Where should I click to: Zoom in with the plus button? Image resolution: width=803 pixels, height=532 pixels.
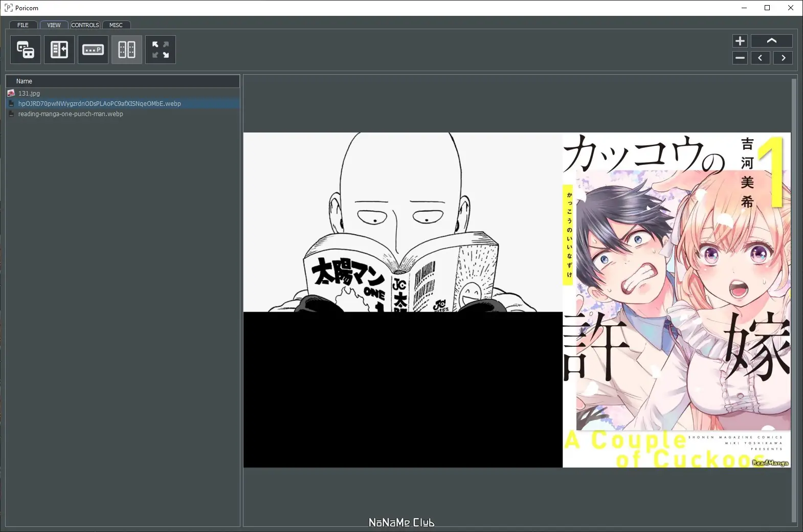click(x=740, y=41)
